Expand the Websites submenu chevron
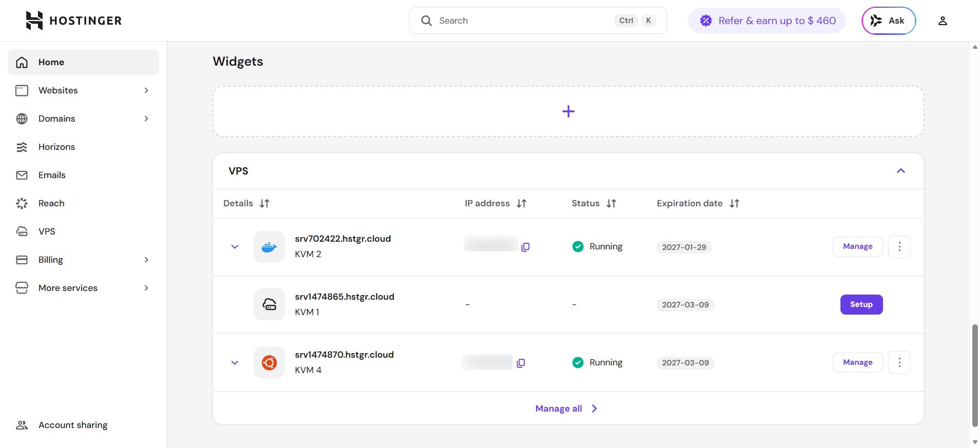980x448 pixels. pyautogui.click(x=146, y=90)
